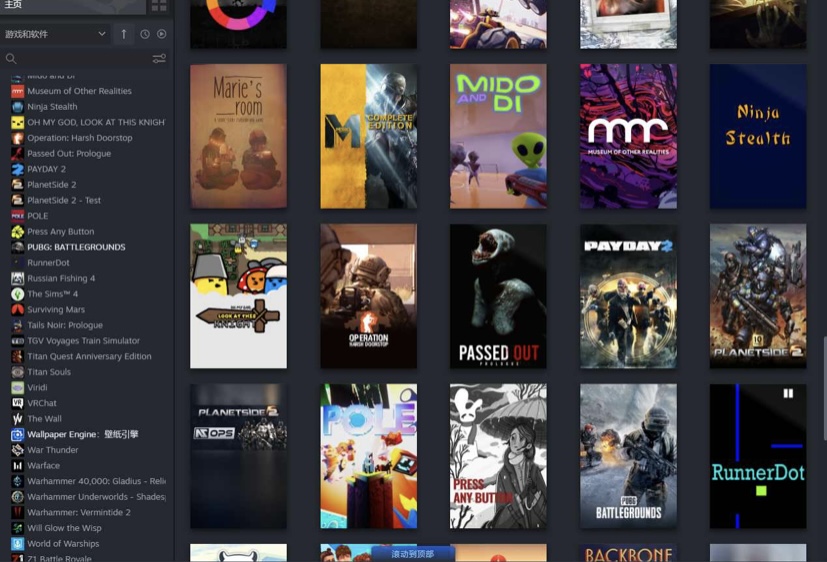Click the Russian Fishing 4 list icon
The width and height of the screenshot is (827, 562).
click(17, 278)
